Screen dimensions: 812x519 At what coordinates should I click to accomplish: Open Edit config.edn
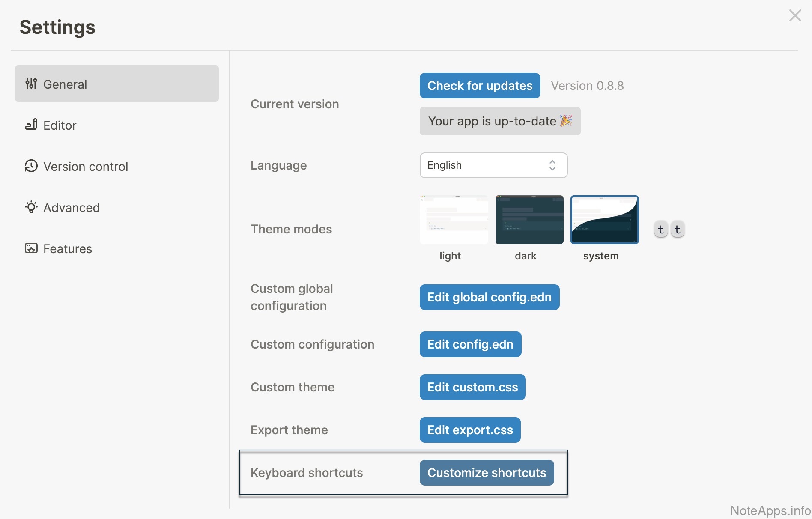point(470,344)
